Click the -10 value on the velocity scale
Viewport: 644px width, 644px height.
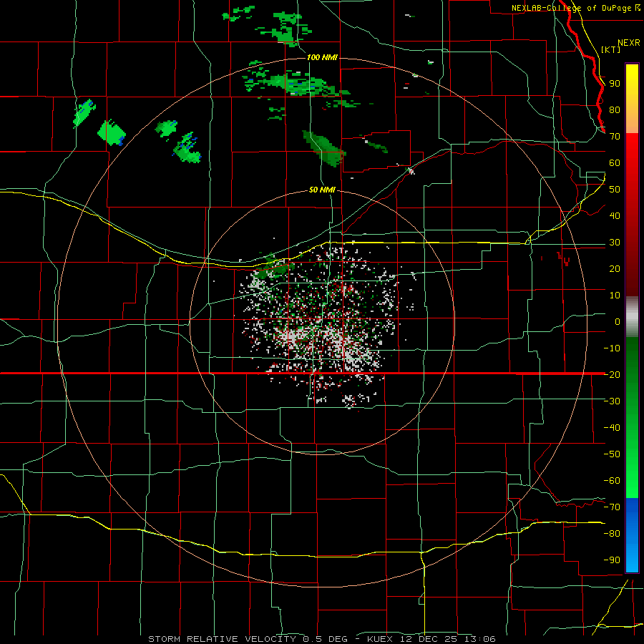tap(612, 348)
